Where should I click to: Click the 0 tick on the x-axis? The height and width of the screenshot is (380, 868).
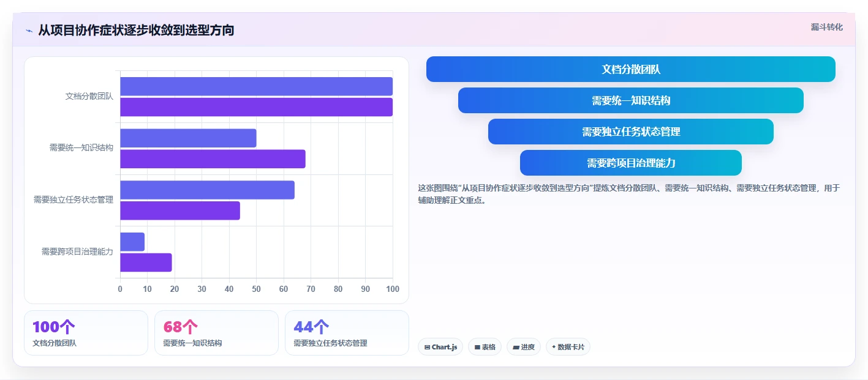[x=120, y=289]
